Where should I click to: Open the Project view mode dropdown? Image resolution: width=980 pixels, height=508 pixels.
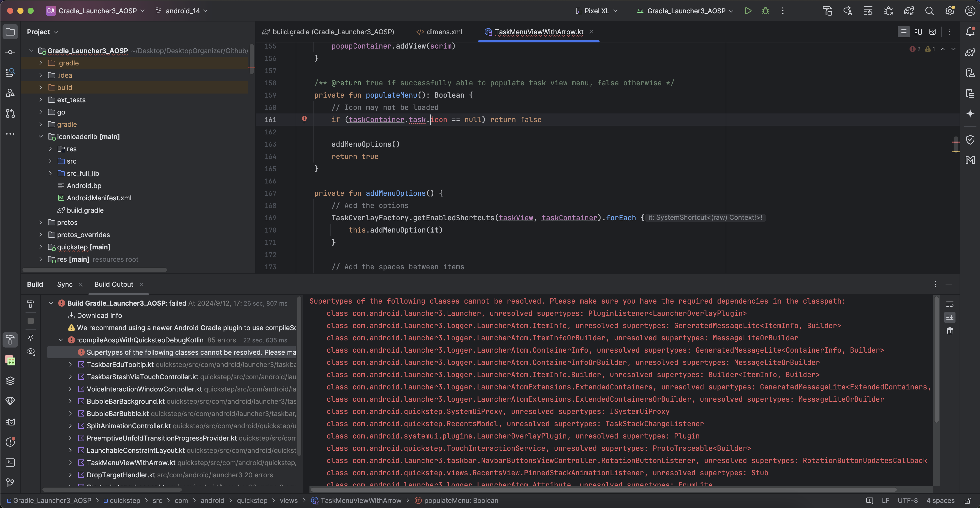pos(42,32)
